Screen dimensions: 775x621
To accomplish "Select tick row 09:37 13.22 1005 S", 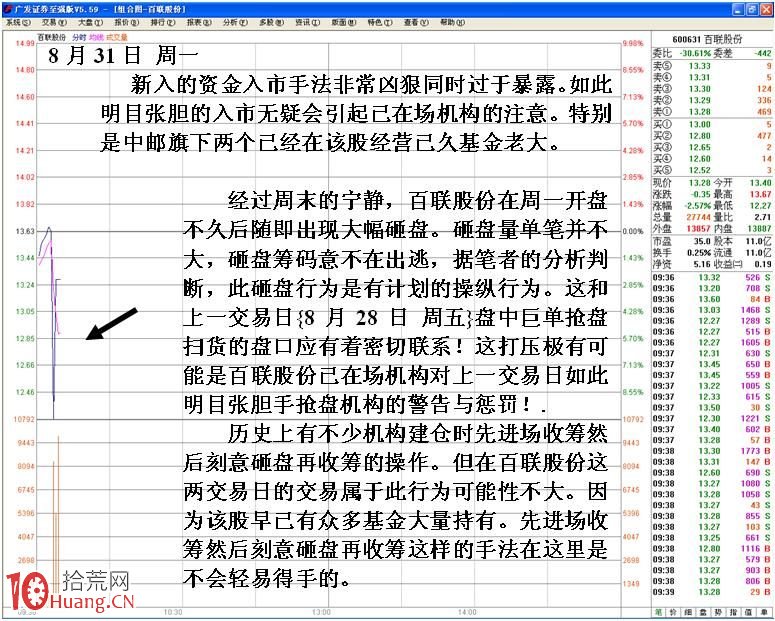I will [712, 386].
